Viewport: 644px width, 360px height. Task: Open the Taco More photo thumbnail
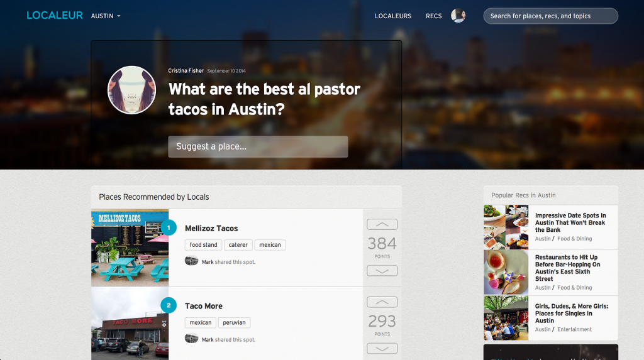click(130, 324)
